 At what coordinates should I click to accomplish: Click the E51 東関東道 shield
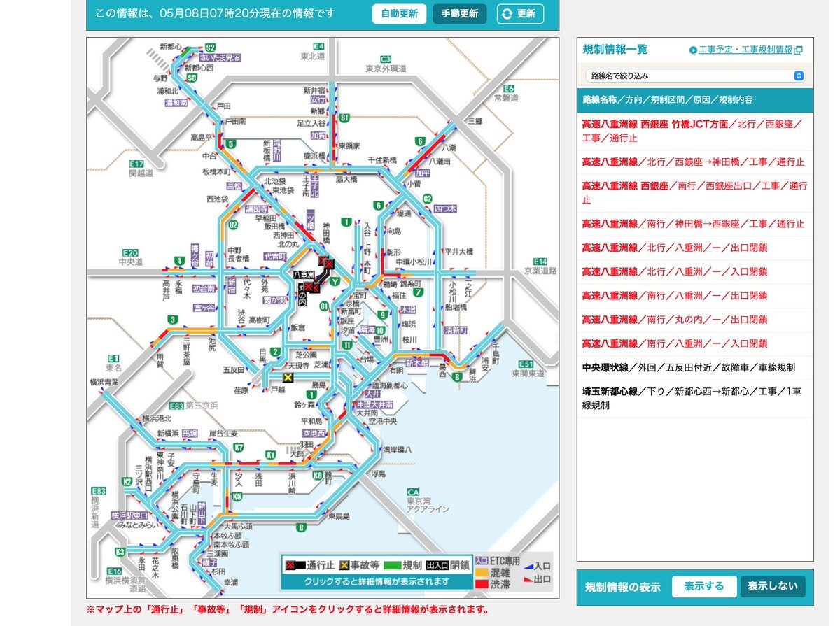[526, 364]
